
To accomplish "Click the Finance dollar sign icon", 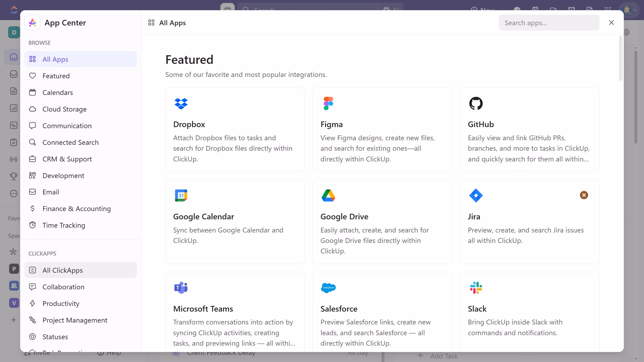I will (32, 209).
